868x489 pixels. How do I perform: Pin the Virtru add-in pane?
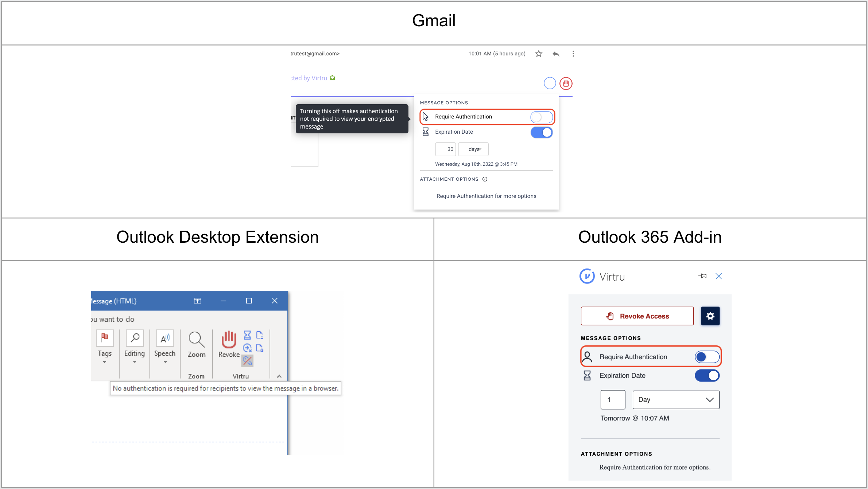(x=702, y=276)
